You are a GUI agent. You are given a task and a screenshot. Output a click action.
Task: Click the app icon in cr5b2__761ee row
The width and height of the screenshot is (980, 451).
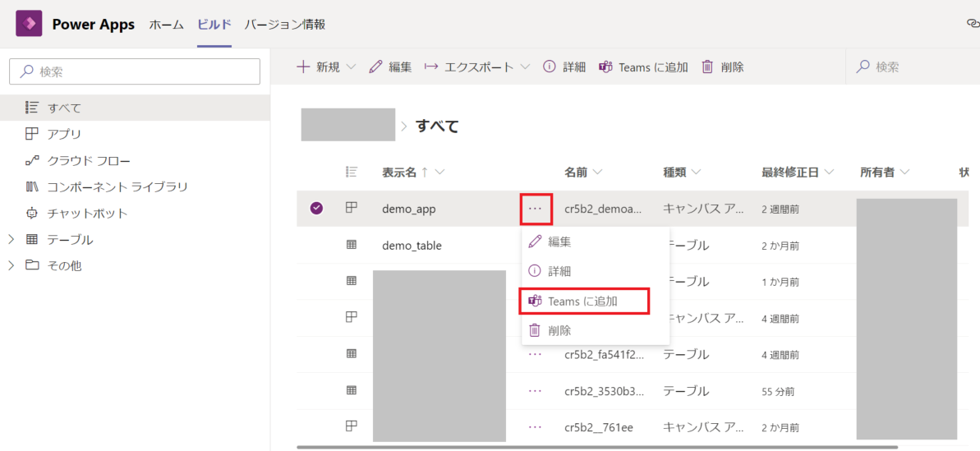coord(352,426)
